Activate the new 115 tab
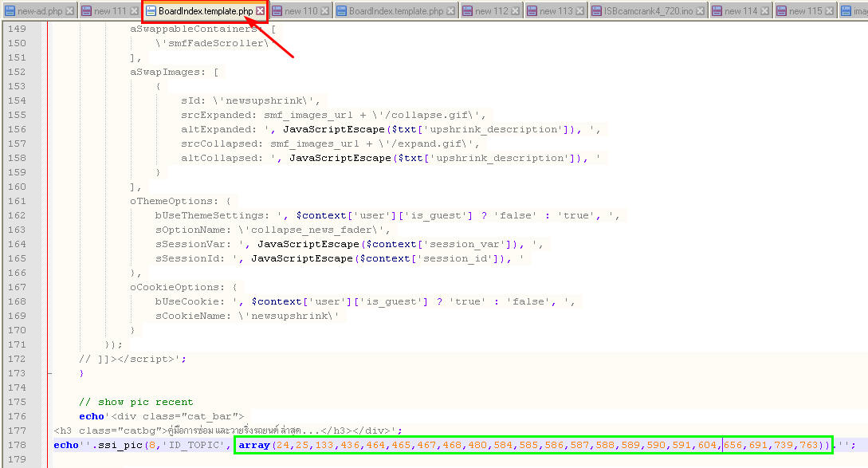The height and width of the screenshot is (468, 868). point(806,11)
